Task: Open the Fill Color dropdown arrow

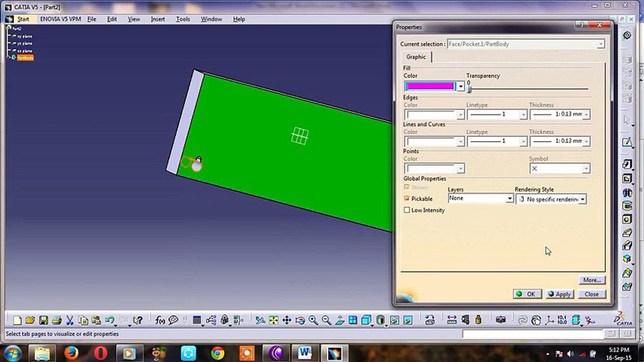Action: point(461,86)
